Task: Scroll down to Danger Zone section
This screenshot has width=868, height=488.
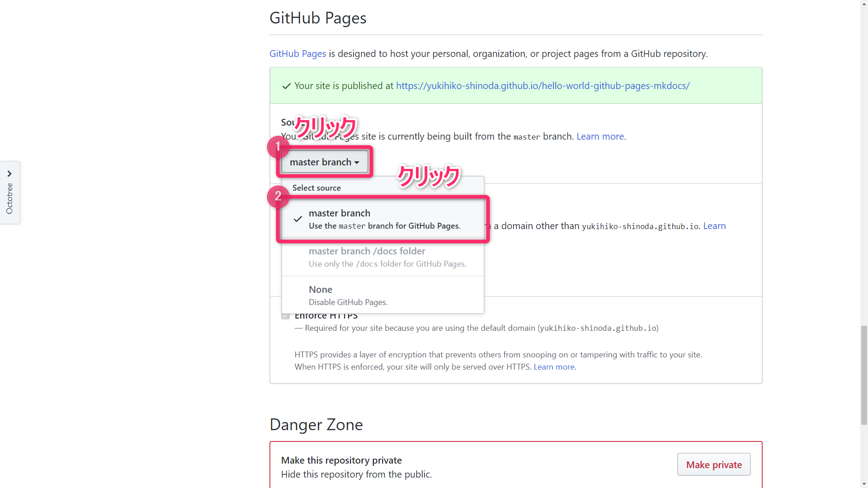Action: tap(316, 424)
